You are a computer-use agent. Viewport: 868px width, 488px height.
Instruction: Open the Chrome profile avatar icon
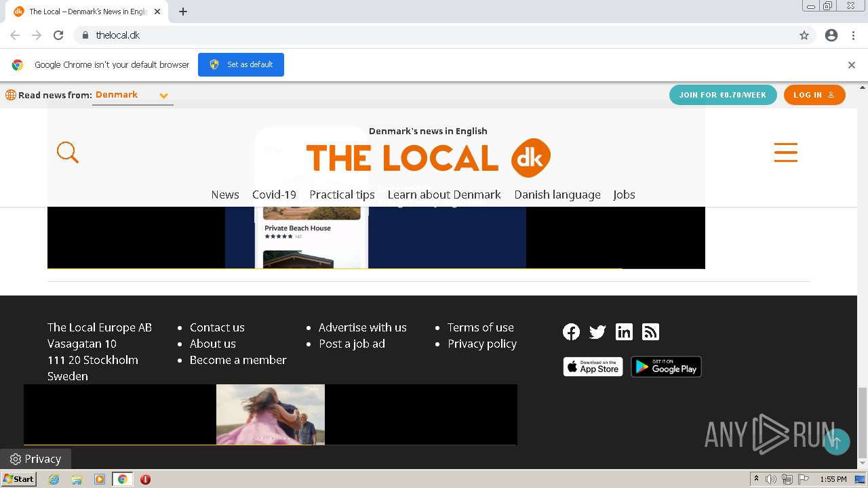pos(831,35)
